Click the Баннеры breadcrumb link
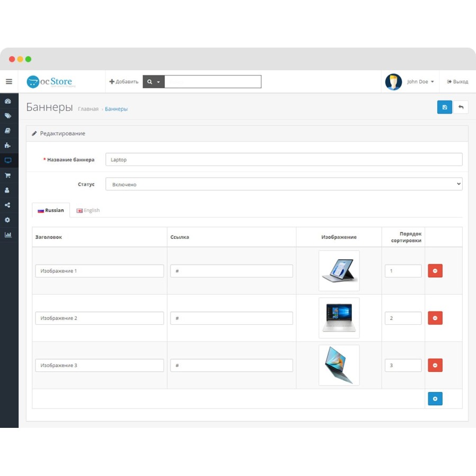Image resolution: width=476 pixels, height=476 pixels. pyautogui.click(x=116, y=109)
